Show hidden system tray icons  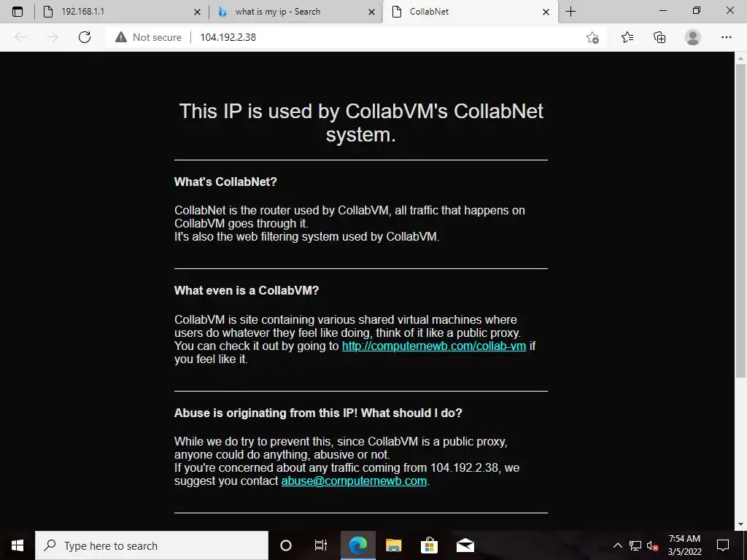click(617, 545)
